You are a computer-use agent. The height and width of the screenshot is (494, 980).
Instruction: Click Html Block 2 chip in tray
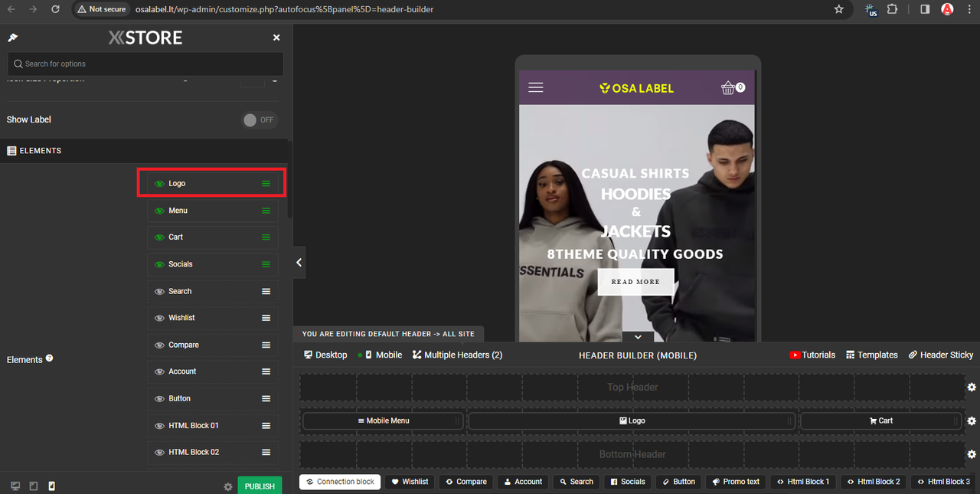tap(874, 482)
